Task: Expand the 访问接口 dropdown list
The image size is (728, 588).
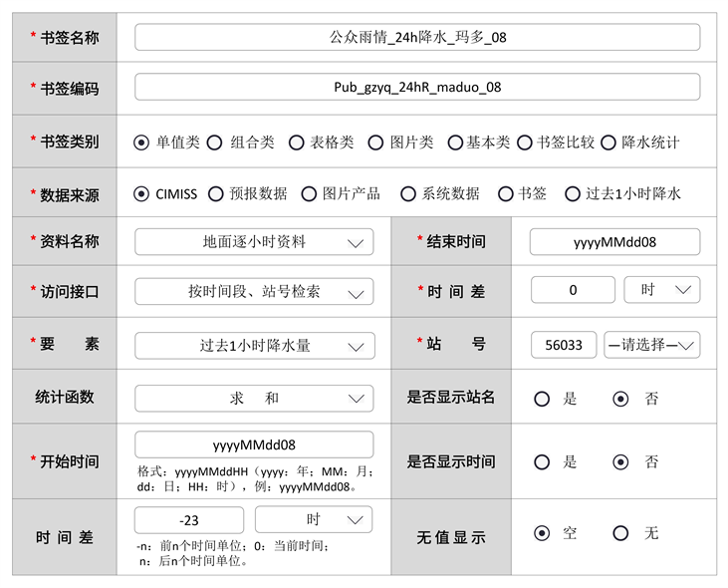Action: 254,292
